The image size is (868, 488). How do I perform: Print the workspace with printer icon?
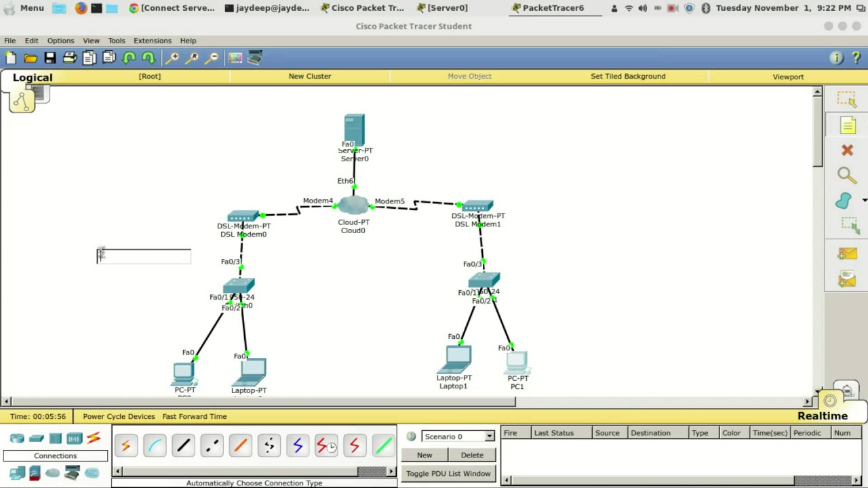coord(70,58)
